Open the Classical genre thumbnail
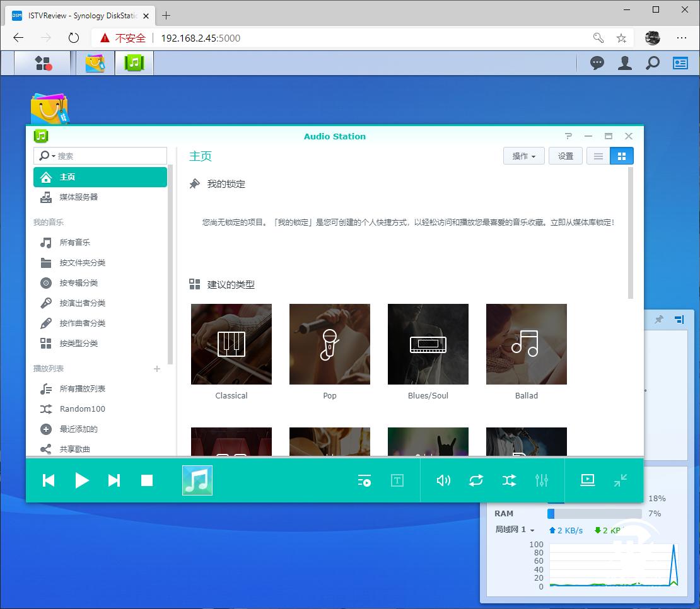Image resolution: width=700 pixels, height=609 pixels. 231,344
